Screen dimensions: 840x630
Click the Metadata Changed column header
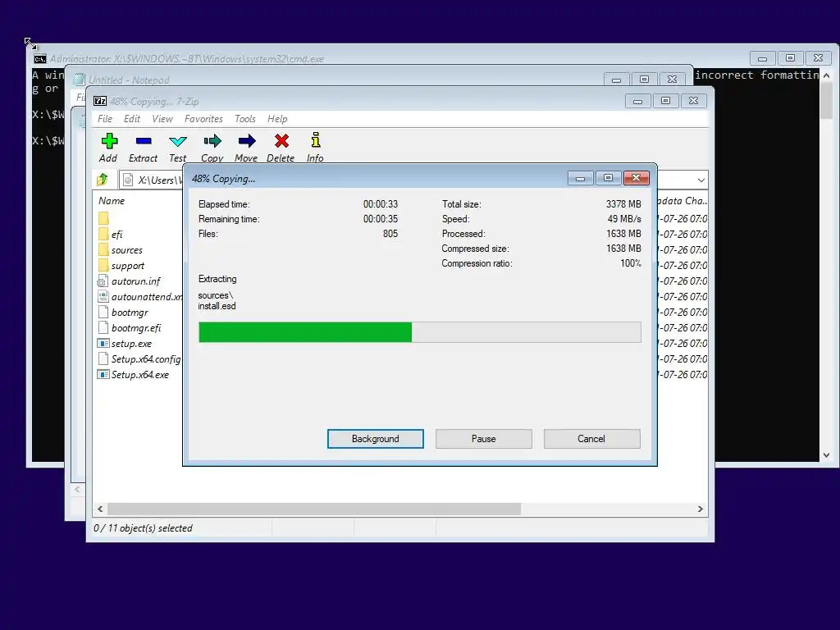682,201
